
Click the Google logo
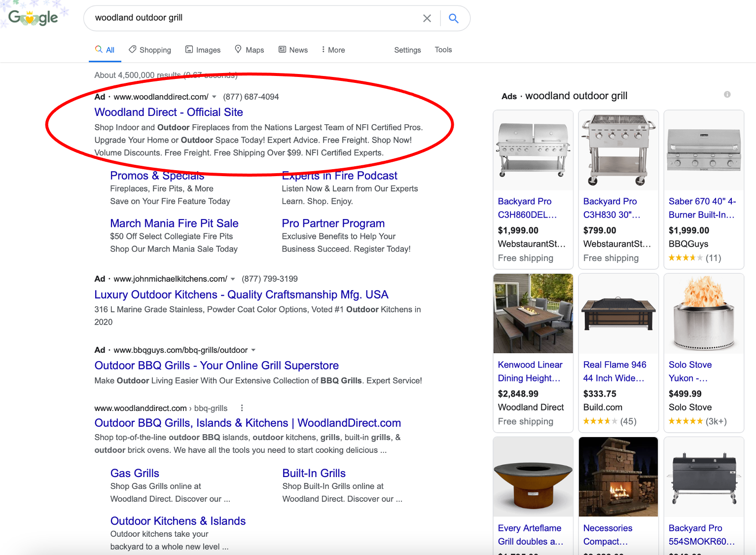[x=33, y=18]
